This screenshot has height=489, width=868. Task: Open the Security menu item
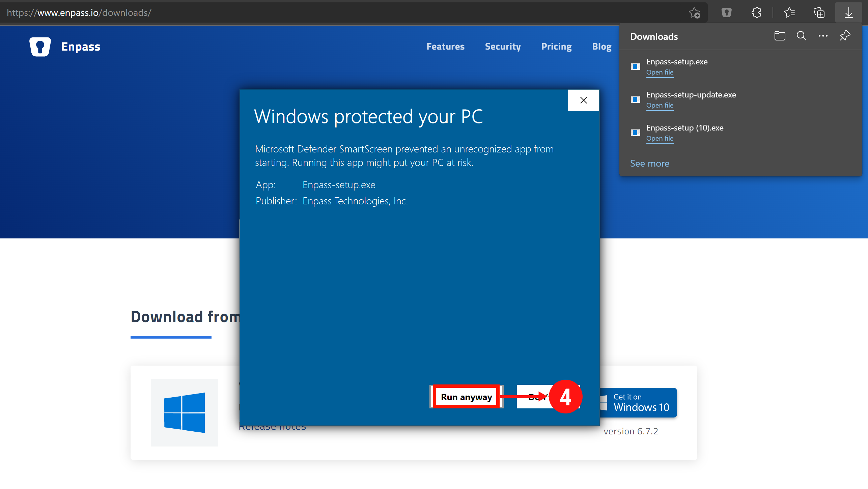click(x=503, y=47)
